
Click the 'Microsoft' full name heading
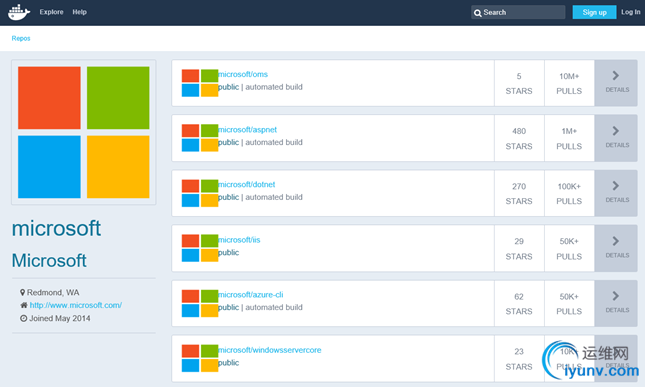tap(49, 260)
